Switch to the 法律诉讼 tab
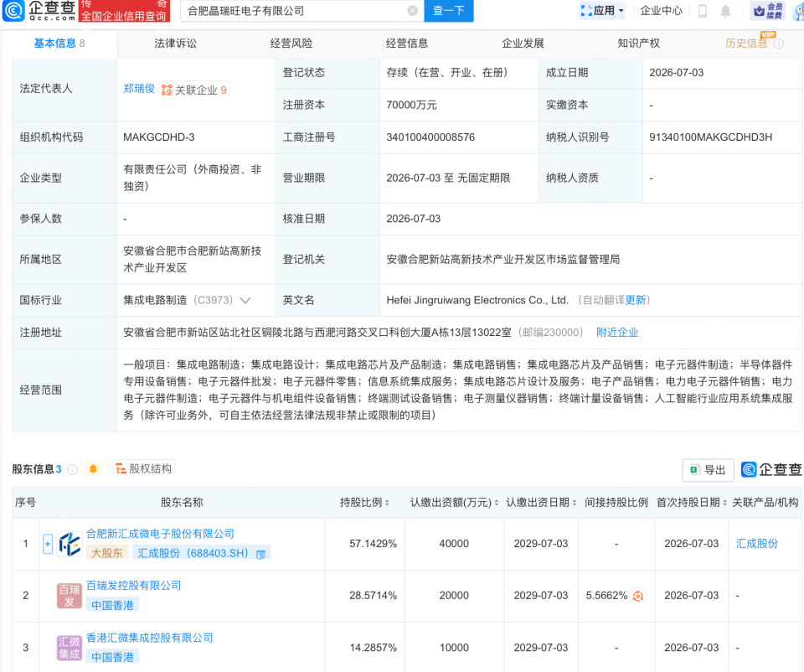Viewport: 804px width, 672px height. pos(175,44)
